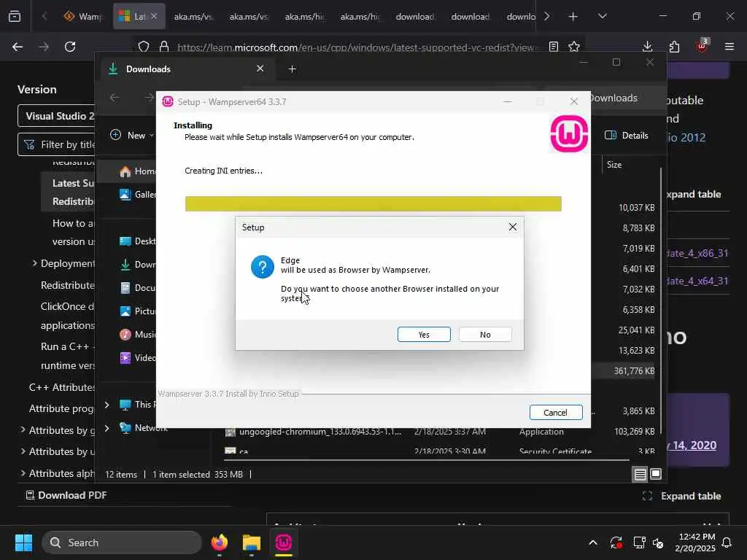Add a new tab in File Explorer
This screenshot has width=747, height=560.
[292, 69]
